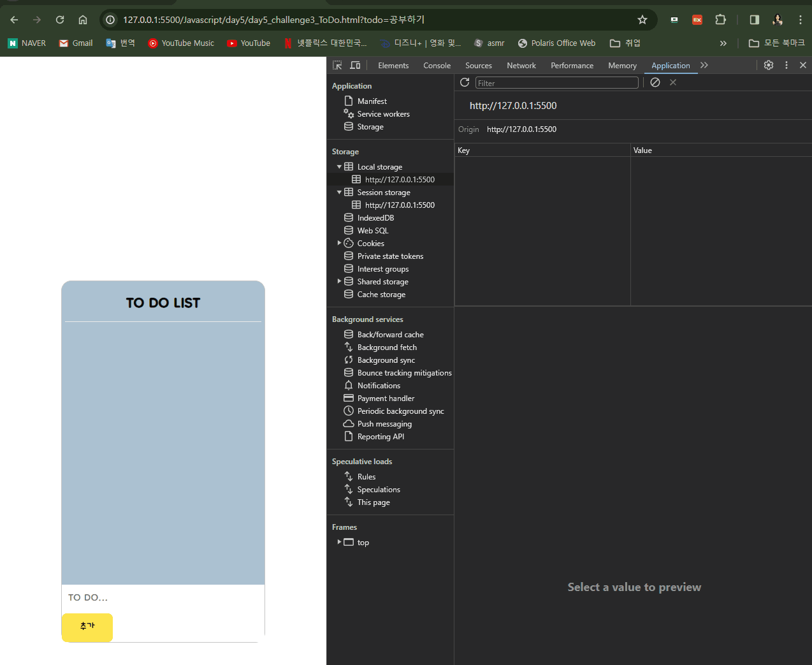Screen dimensions: 812x665
Task: Open Gmail bookmark
Action: tap(76, 43)
